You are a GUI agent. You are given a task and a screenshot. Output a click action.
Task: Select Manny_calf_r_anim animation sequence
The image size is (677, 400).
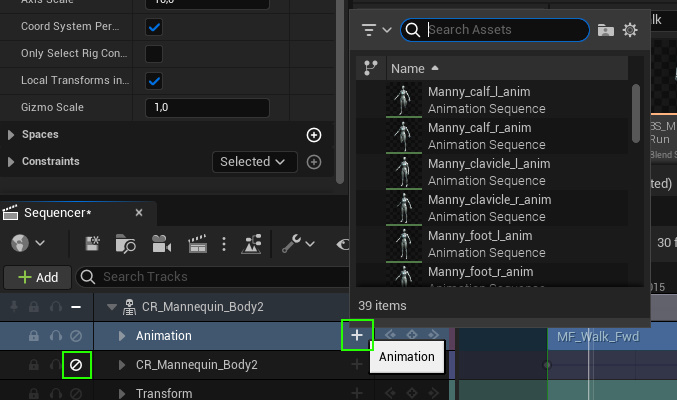tap(492, 136)
